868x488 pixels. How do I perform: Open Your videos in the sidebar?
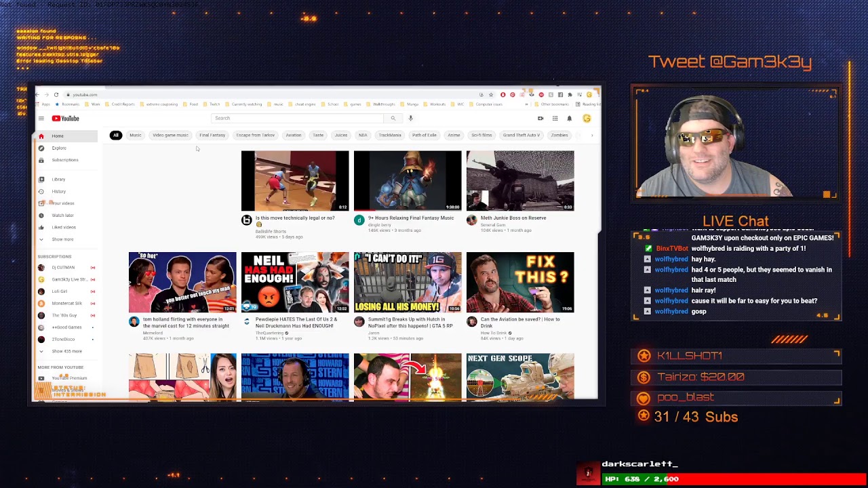(67, 203)
